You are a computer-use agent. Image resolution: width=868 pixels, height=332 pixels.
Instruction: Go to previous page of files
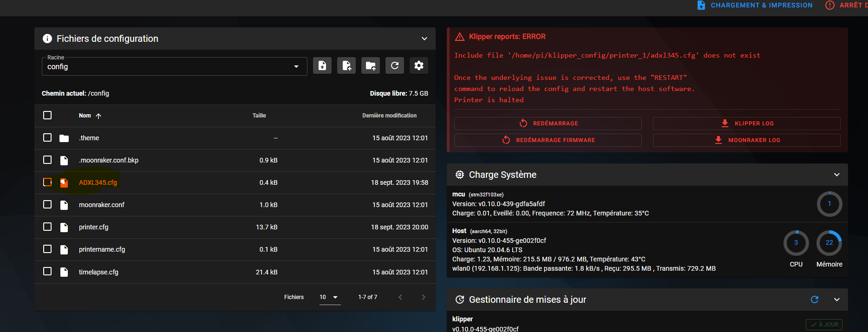(x=400, y=297)
